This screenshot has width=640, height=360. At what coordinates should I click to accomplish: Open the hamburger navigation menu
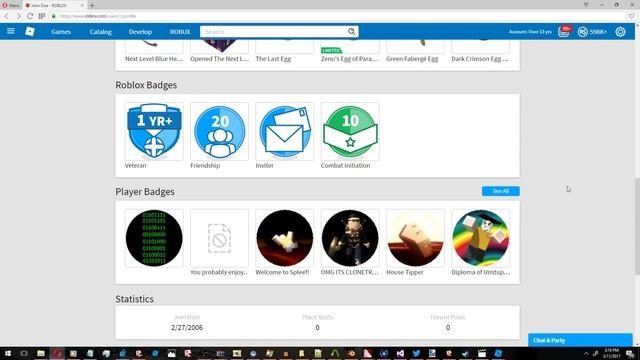pyautogui.click(x=11, y=31)
